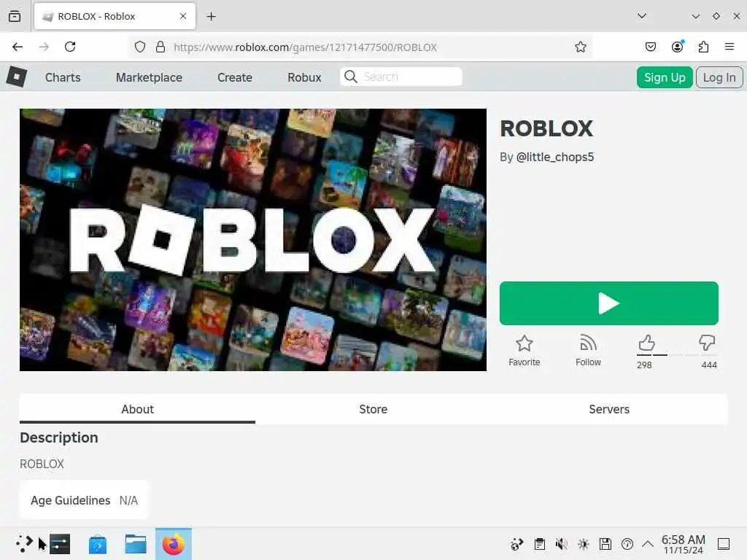
Task: Open the list all tabs dropdown
Action: [642, 16]
